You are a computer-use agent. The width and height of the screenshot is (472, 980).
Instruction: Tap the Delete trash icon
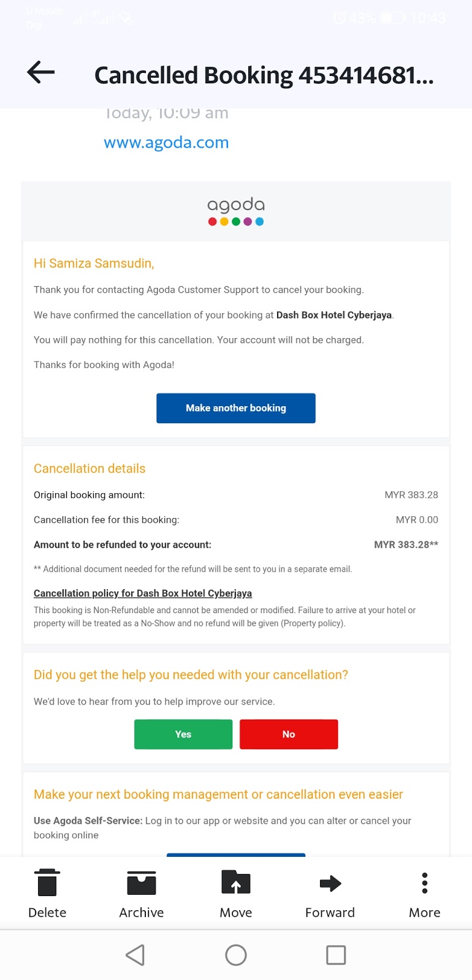[x=47, y=883]
